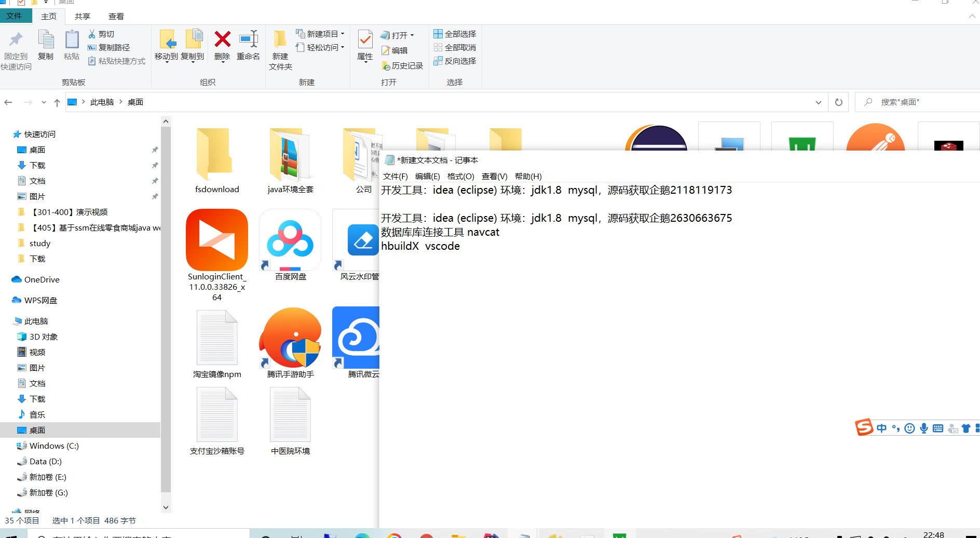The image size is (980, 538).
Task: Open Notepad's 文件(F) menu
Action: pyautogui.click(x=396, y=176)
